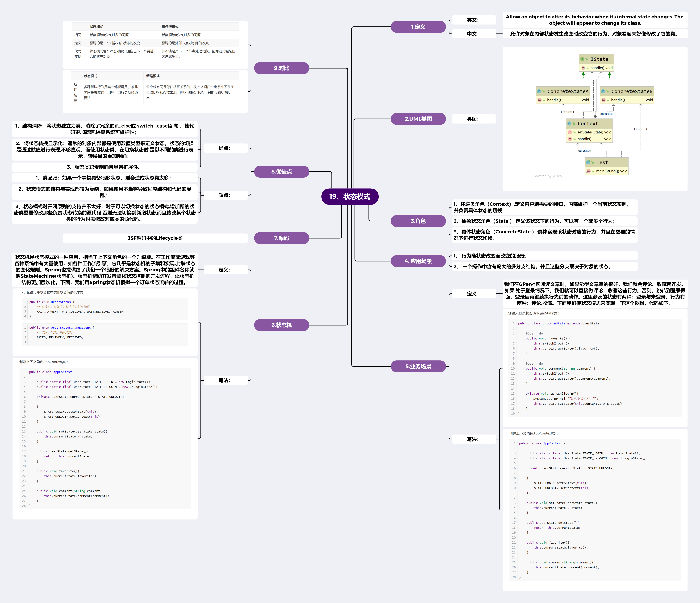Viewport: 700px width, 603px height.
Task: Click the method icon before main(String[])
Action: point(588,171)
